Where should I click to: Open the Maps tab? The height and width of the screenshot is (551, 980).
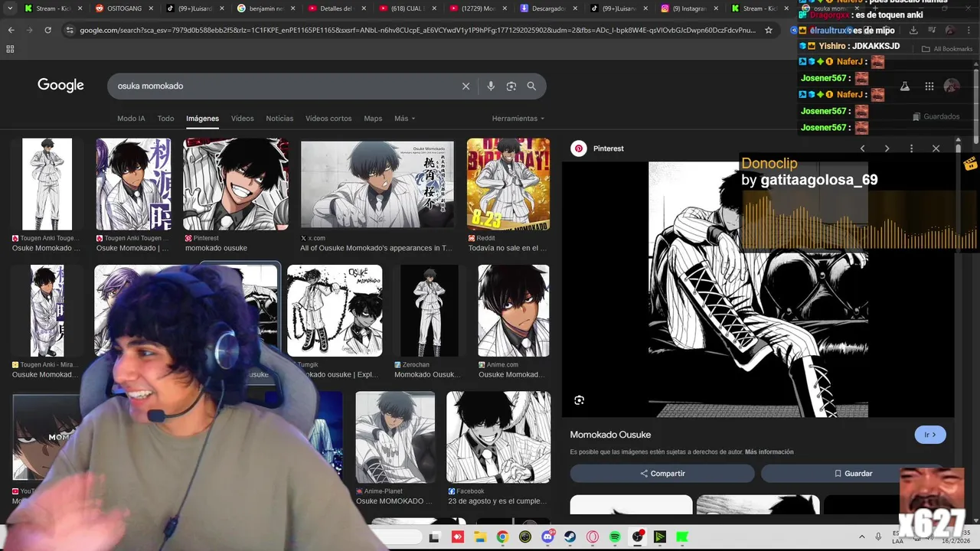point(373,119)
